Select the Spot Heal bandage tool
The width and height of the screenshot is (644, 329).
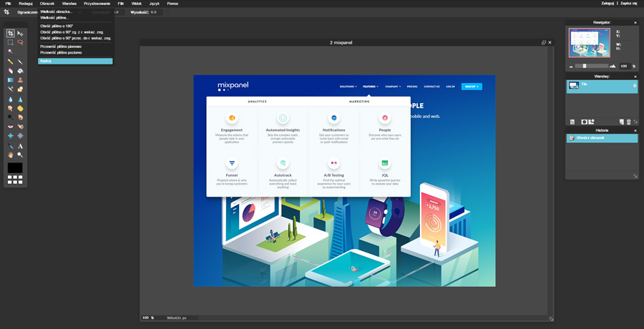coord(20,127)
